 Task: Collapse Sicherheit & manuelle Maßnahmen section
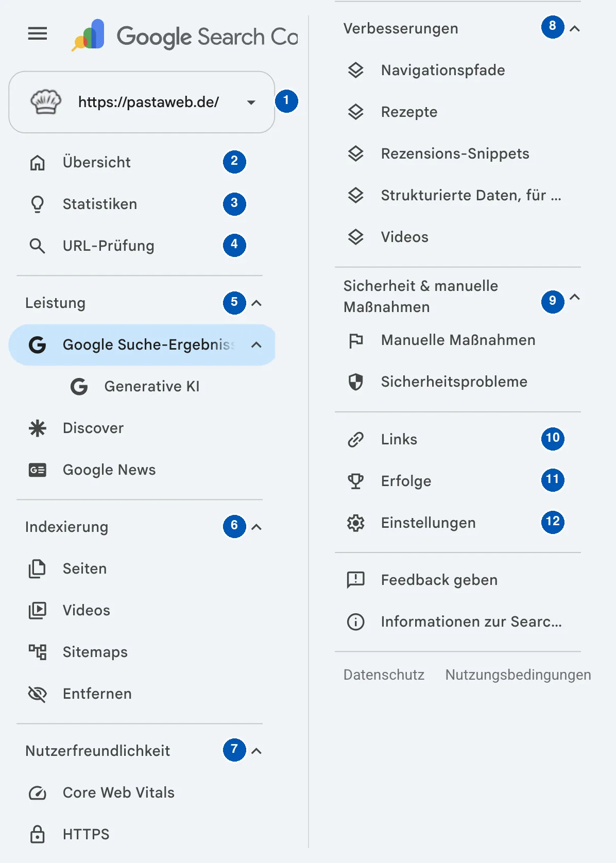575,297
